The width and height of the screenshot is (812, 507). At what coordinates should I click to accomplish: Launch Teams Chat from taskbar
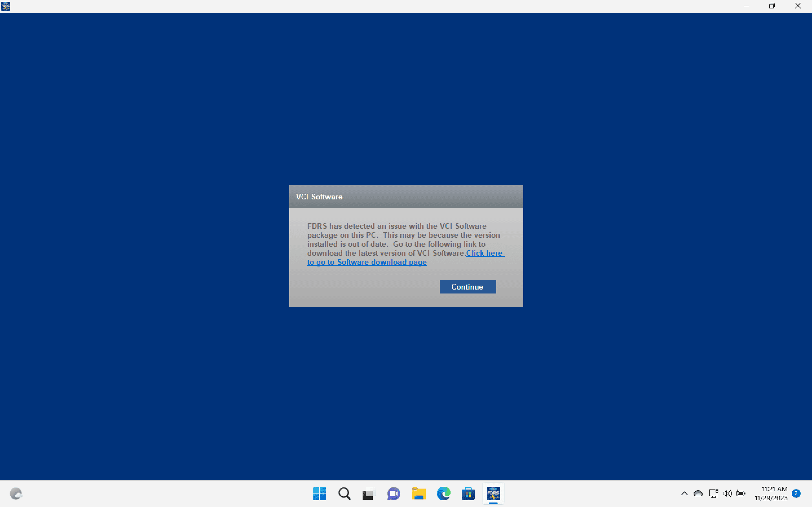[x=394, y=493]
